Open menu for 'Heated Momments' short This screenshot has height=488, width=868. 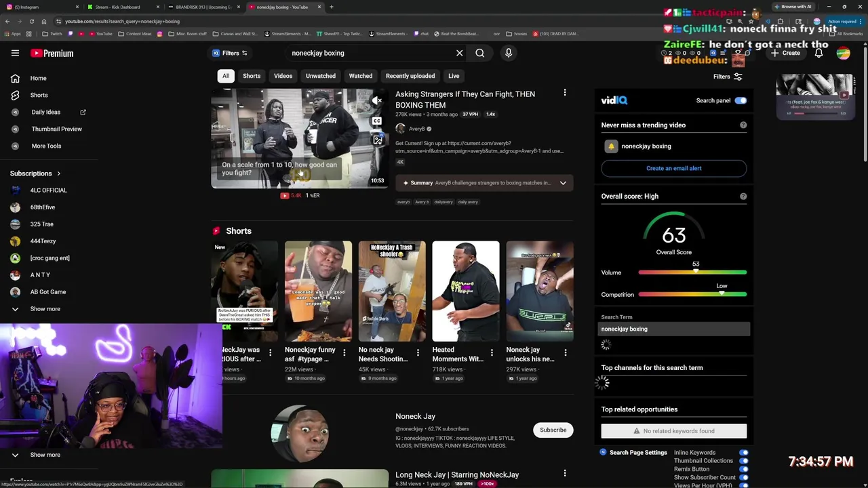point(492,352)
